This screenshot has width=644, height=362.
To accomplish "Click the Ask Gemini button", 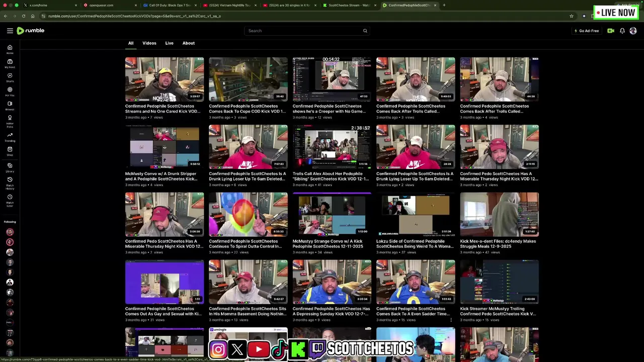I will click(629, 5).
